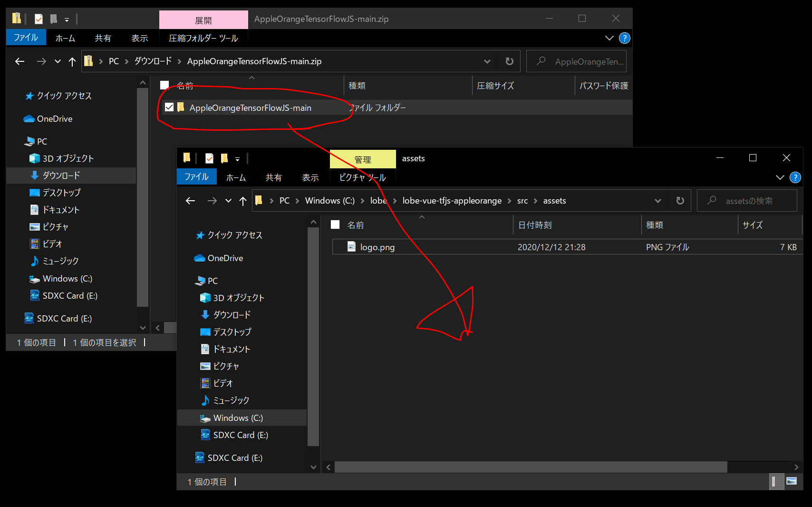Click back arrow in zip window

pyautogui.click(x=20, y=61)
